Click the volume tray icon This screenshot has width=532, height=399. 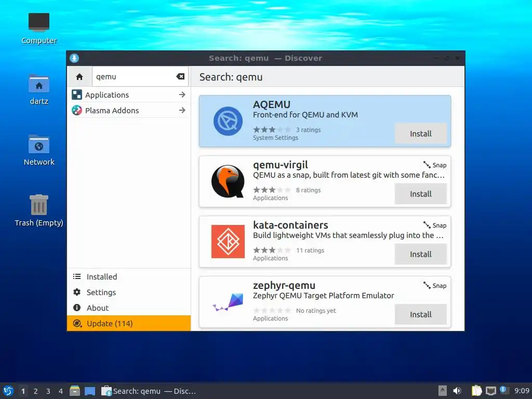pos(457,391)
